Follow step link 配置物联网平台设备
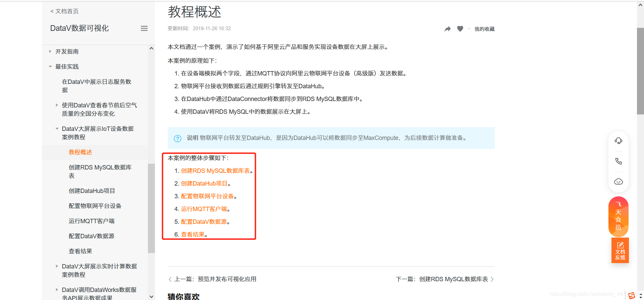The image size is (644, 300). (207, 196)
